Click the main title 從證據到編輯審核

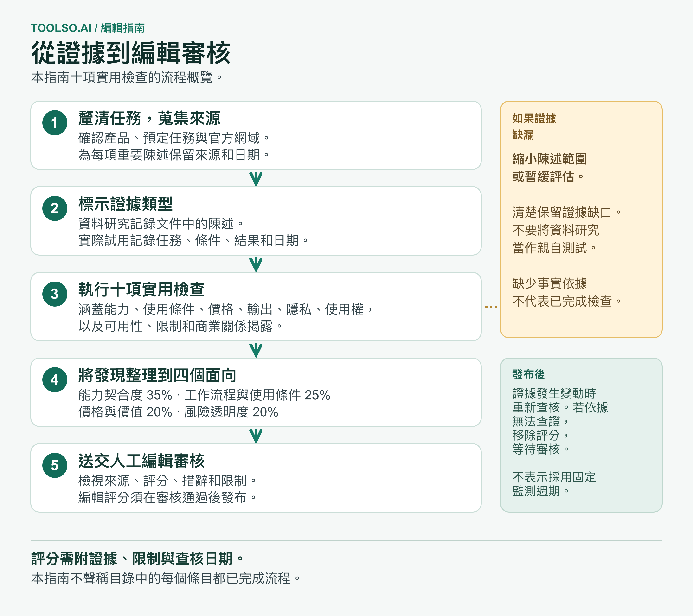click(131, 53)
